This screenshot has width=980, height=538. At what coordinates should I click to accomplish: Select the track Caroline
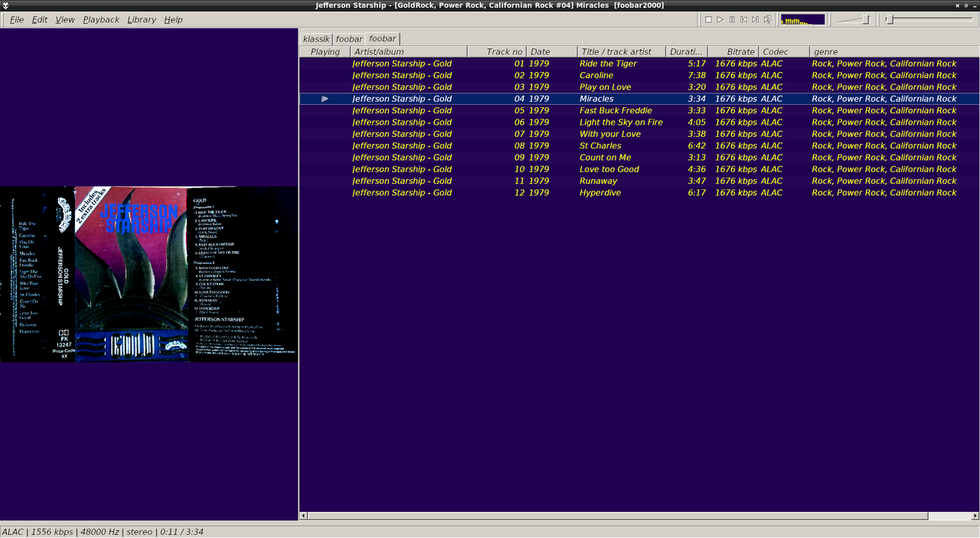coord(639,75)
